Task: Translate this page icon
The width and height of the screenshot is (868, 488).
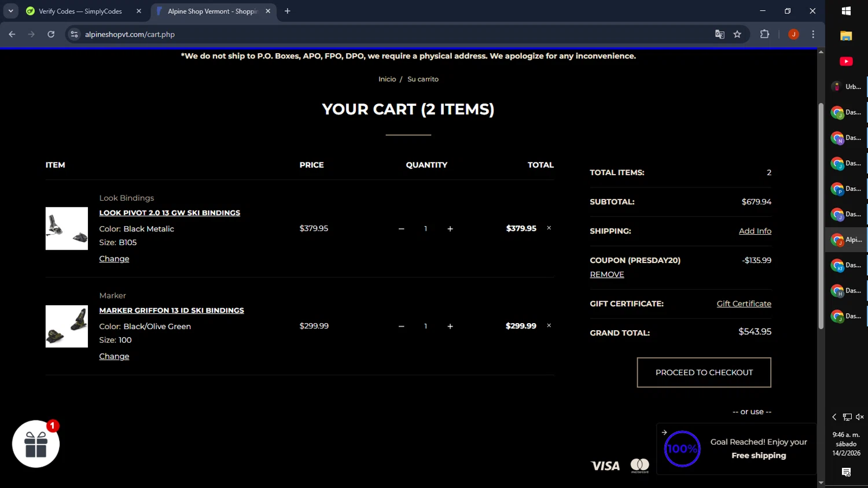Action: [720, 34]
